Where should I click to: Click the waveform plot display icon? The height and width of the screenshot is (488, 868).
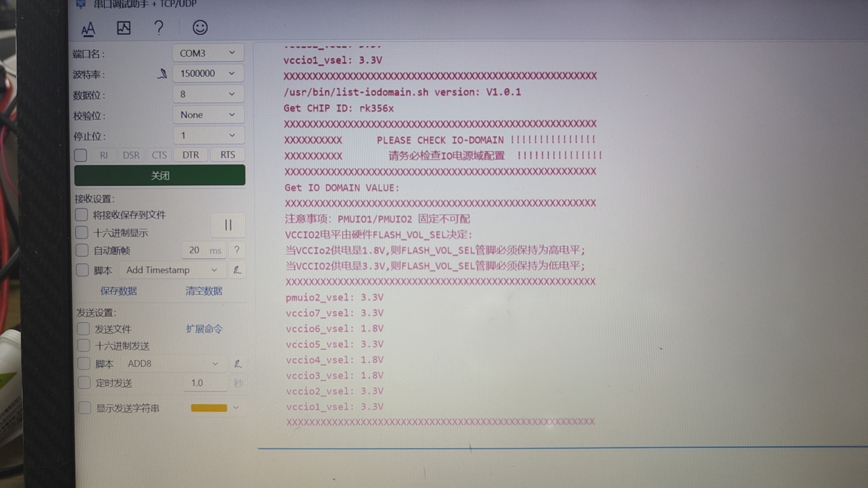pos(123,28)
